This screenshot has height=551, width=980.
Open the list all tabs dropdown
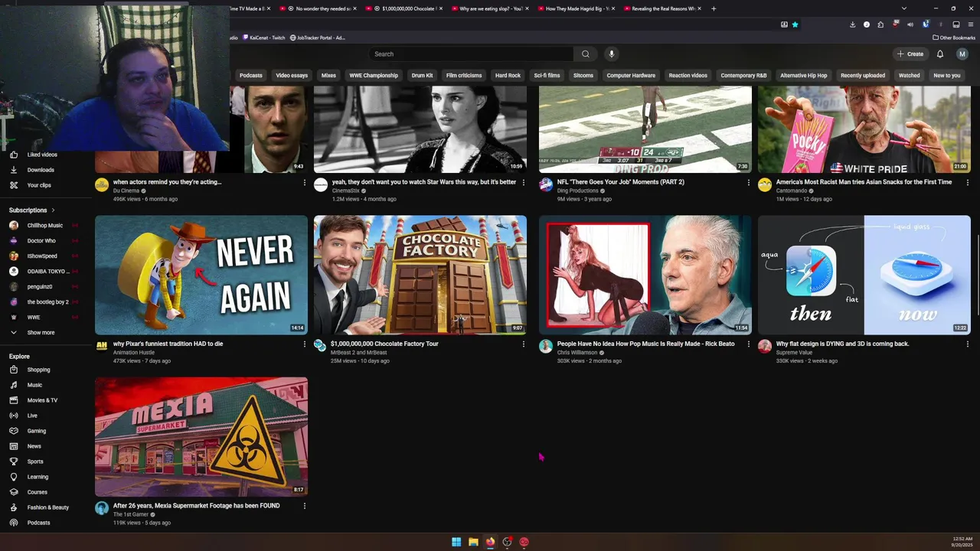pyautogui.click(x=904, y=8)
